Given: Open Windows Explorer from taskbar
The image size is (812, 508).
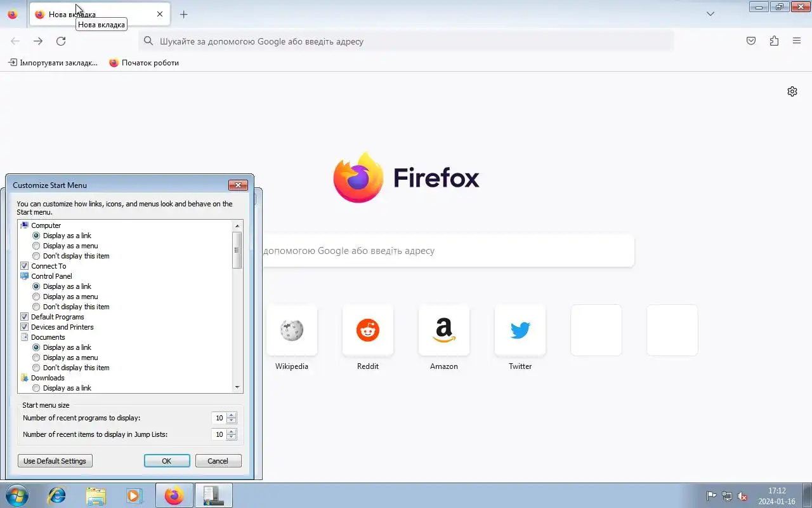Looking at the screenshot, I should [x=96, y=495].
